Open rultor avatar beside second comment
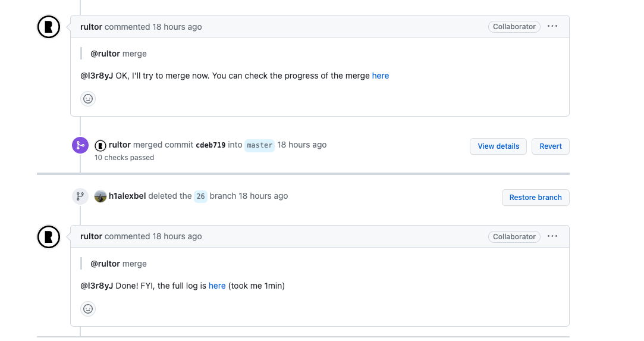644x341 pixels. pos(49,237)
